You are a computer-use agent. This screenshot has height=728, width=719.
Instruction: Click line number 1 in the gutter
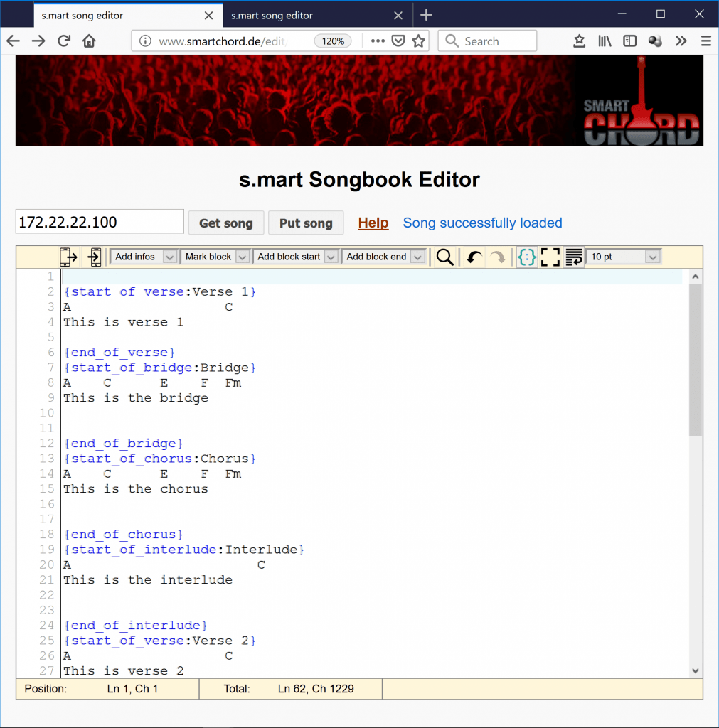[x=50, y=277]
